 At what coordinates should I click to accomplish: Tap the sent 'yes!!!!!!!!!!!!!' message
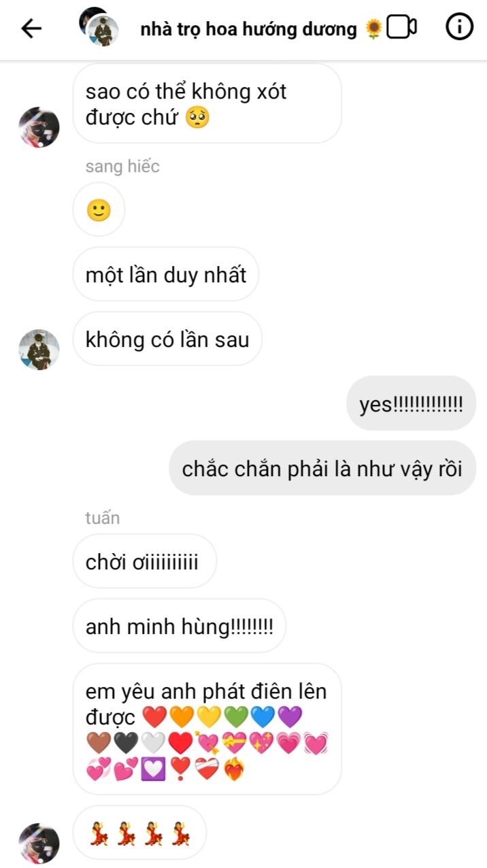click(412, 403)
